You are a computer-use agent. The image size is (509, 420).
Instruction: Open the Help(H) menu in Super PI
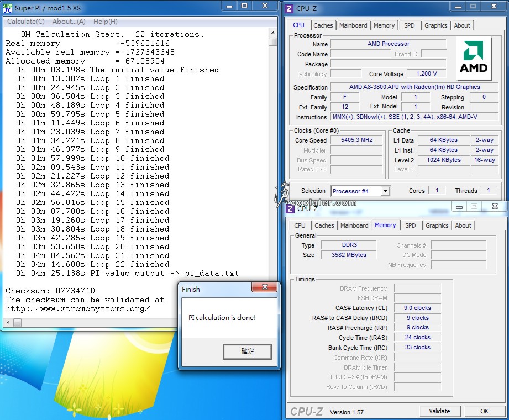point(105,22)
